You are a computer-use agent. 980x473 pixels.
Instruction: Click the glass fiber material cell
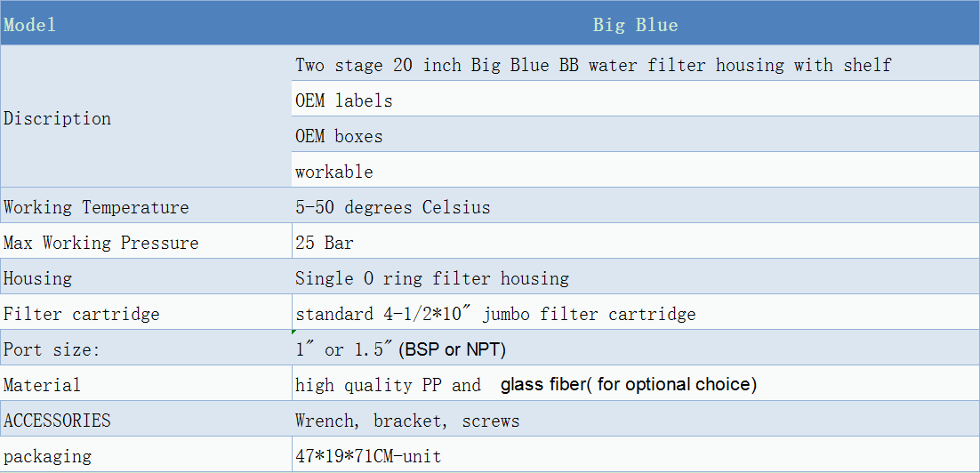coord(636,384)
